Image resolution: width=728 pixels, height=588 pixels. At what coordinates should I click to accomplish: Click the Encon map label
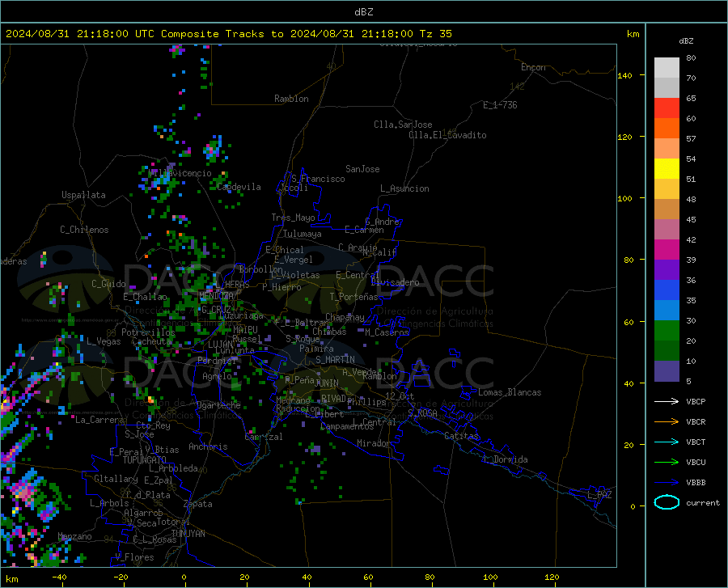pos(533,67)
